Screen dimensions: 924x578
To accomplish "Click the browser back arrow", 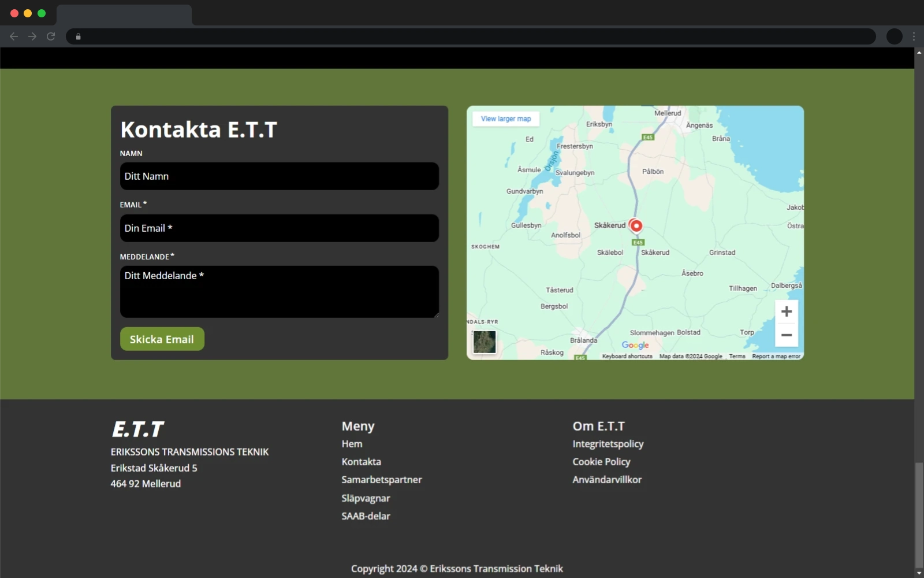I will coord(14,36).
